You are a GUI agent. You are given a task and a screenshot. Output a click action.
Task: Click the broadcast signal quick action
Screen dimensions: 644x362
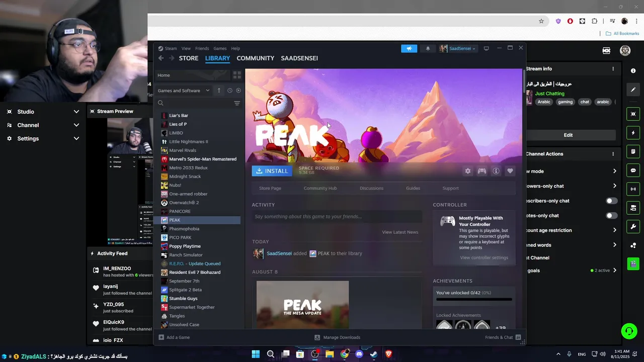pos(633,189)
